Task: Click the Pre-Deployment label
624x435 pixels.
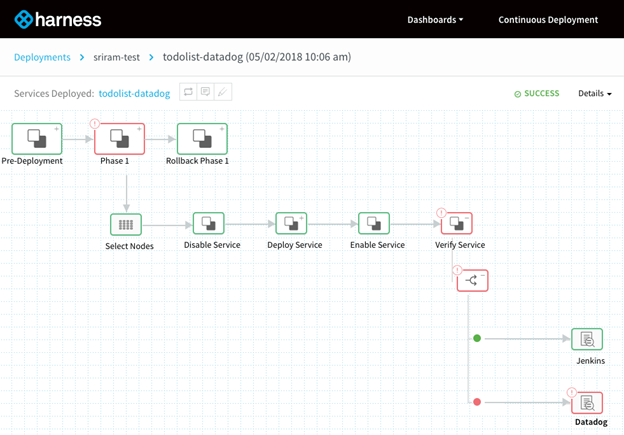Action: tap(32, 161)
